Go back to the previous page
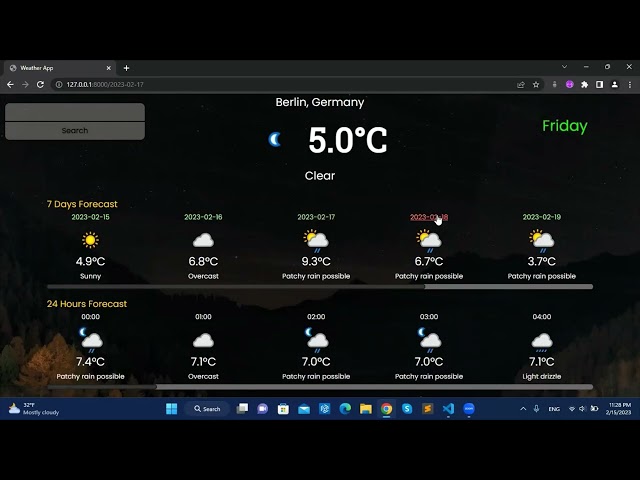 11,84
